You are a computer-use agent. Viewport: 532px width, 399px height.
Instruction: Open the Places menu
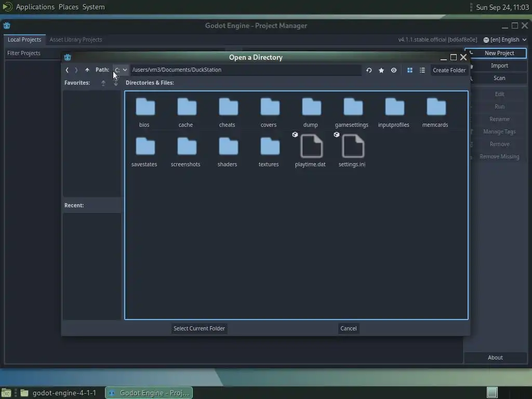click(68, 7)
